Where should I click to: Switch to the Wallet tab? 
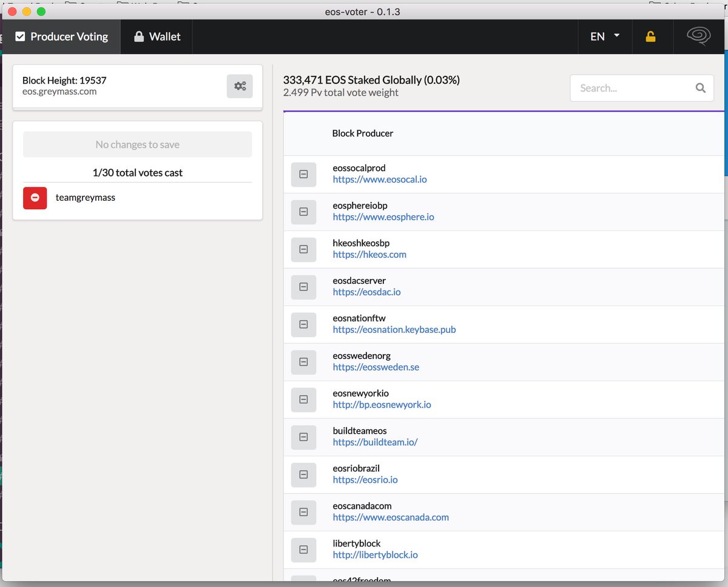tap(157, 36)
